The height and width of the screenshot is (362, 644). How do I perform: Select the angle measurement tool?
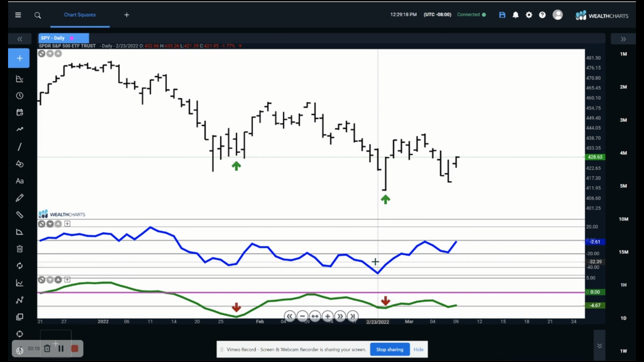[x=20, y=232]
